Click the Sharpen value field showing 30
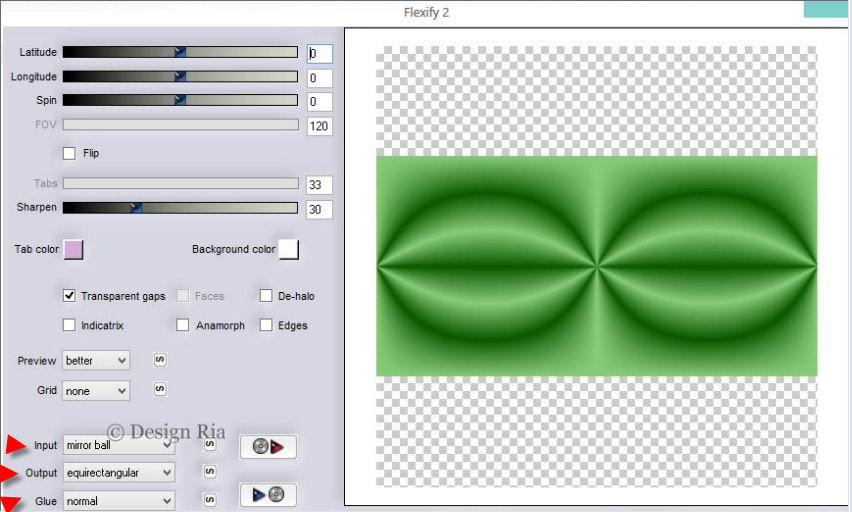Viewport: 852px width, 512px height. click(x=320, y=209)
